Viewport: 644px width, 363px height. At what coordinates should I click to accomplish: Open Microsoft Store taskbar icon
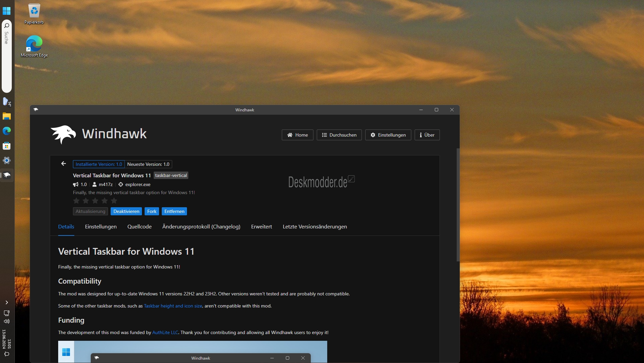pyautogui.click(x=7, y=146)
